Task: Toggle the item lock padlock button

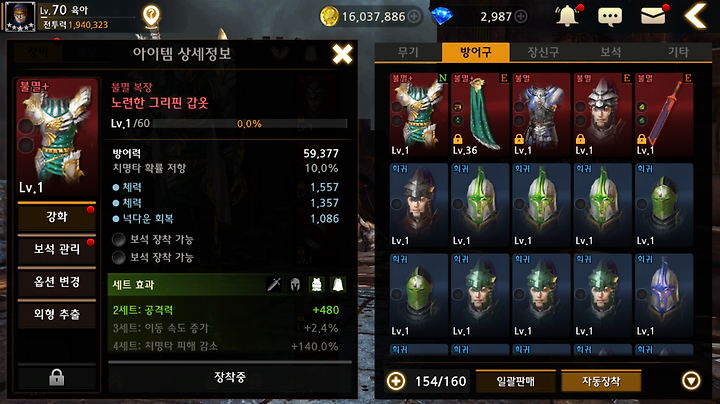Action: coord(57,377)
